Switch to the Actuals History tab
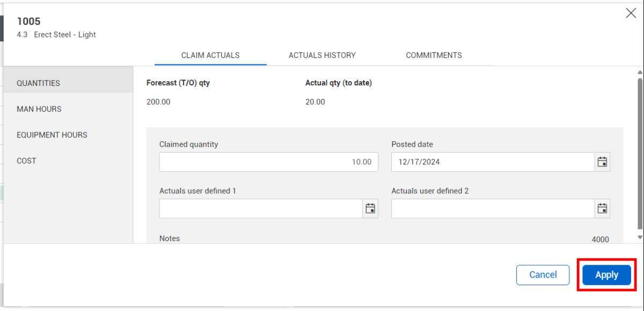This screenshot has width=644, height=311. [x=322, y=55]
